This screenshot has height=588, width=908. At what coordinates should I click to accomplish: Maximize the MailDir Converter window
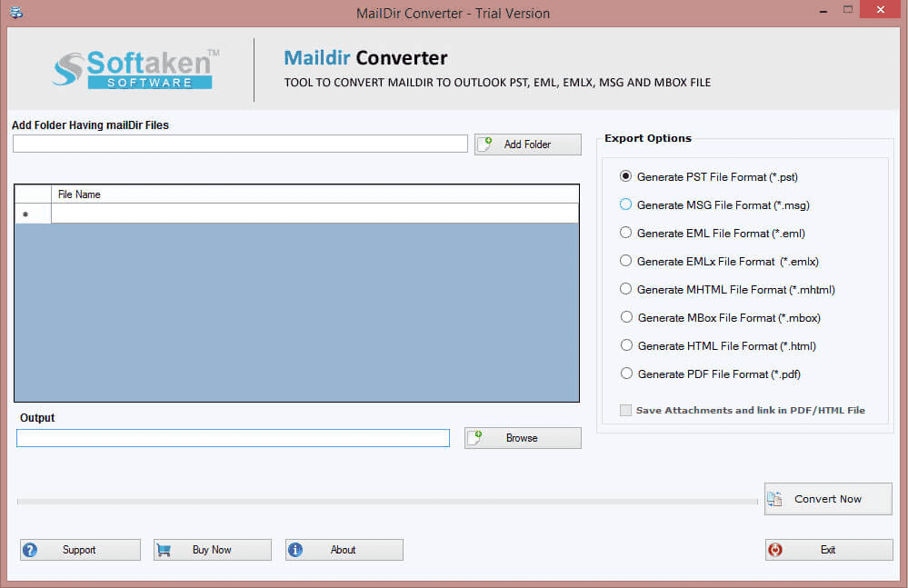(x=848, y=10)
